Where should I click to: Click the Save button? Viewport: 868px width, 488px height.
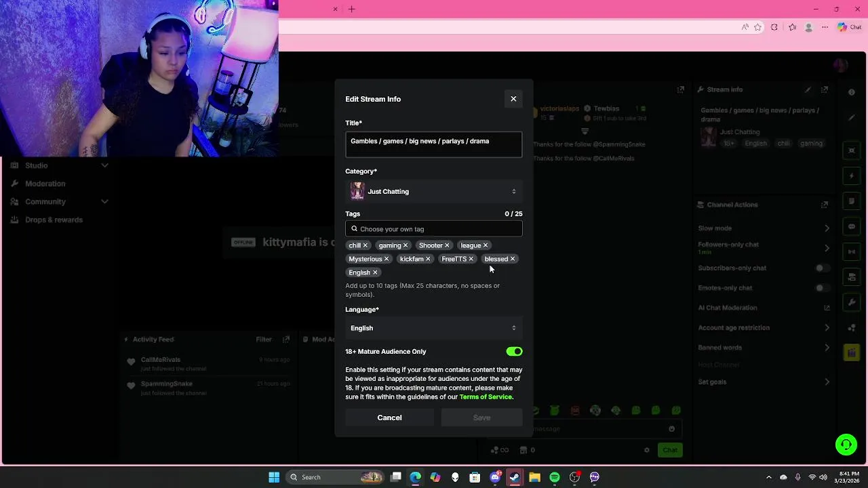coord(481,418)
